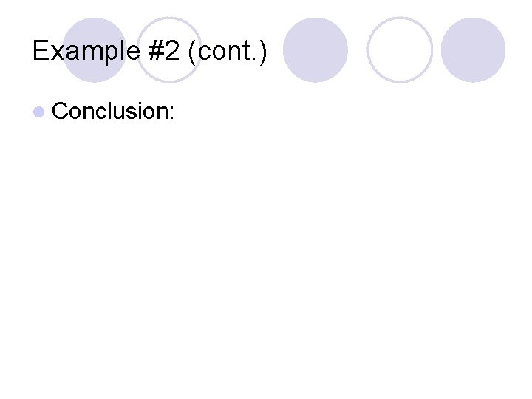Select the outlined circle between two filled circles on right
532x399 pixels.
(400, 50)
